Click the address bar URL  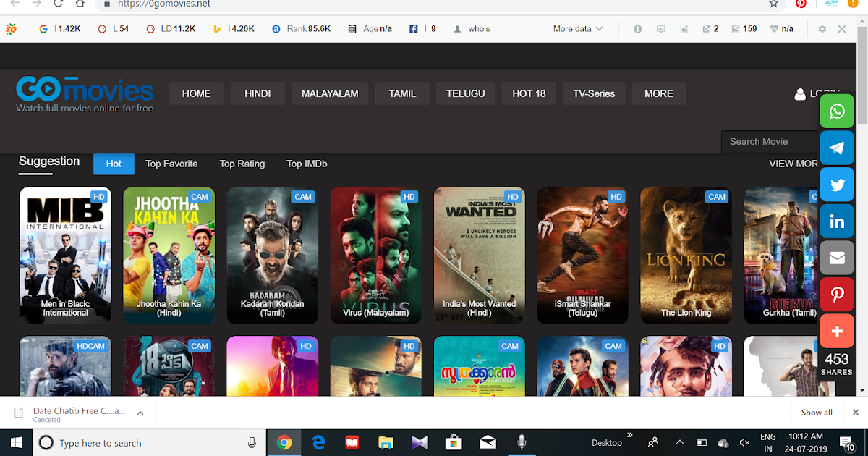point(164,4)
